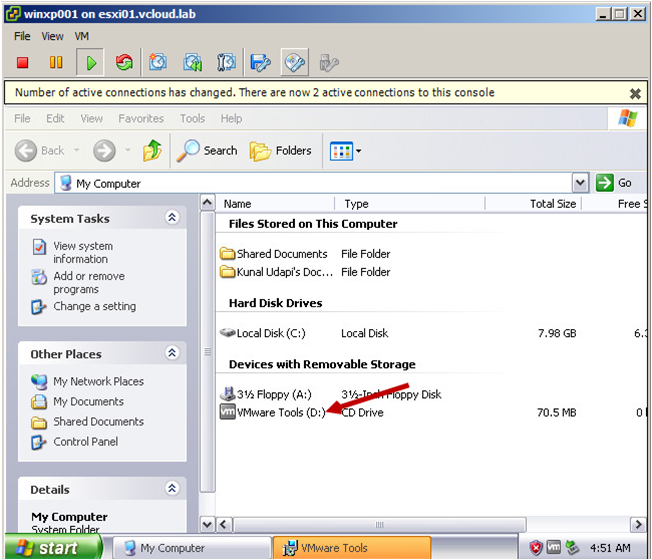Screen dimensions: 652x560
Task: Click the Suspend pause icon
Action: 56,62
